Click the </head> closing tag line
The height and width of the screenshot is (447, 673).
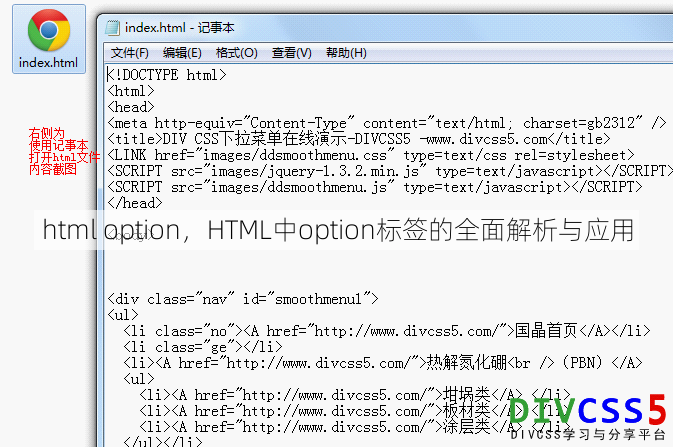(135, 203)
